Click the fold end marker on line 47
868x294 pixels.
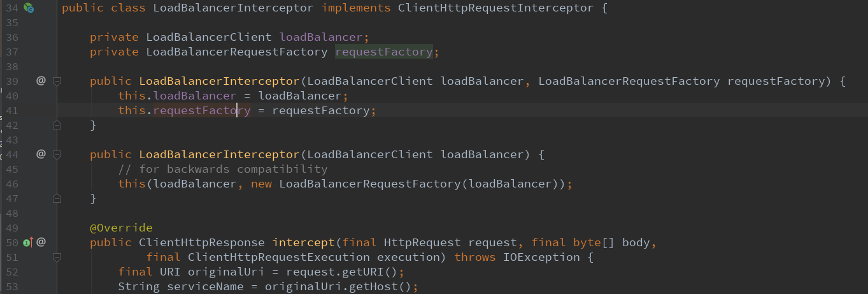click(57, 198)
